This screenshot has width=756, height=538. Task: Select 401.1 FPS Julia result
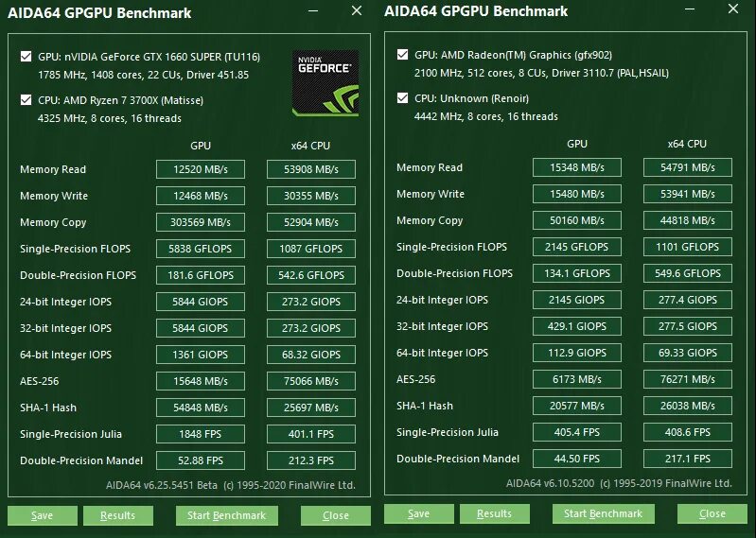[311, 434]
